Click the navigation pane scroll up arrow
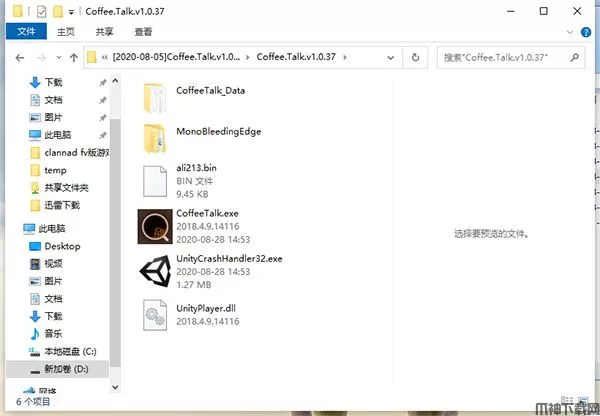This screenshot has height=416, width=600. (x=115, y=81)
